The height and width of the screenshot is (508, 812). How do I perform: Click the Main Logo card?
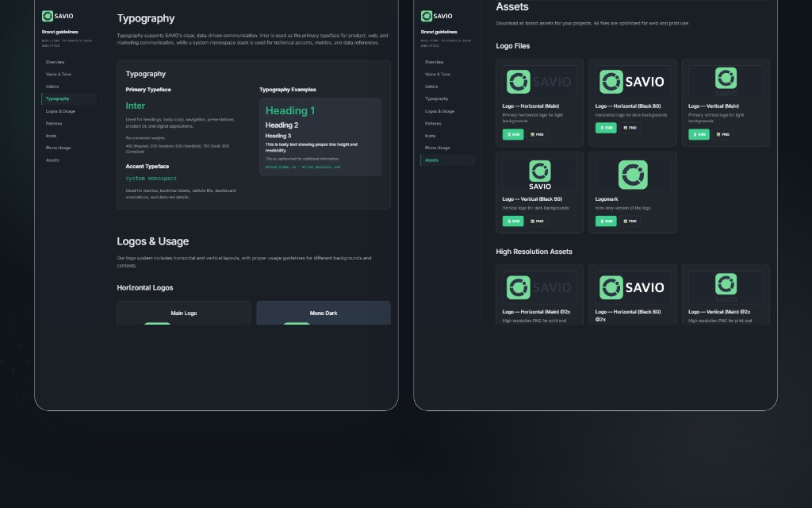click(184, 313)
